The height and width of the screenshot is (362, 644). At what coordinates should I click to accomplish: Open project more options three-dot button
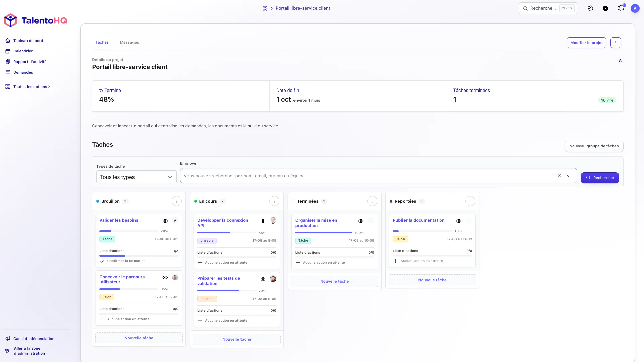pos(616,43)
